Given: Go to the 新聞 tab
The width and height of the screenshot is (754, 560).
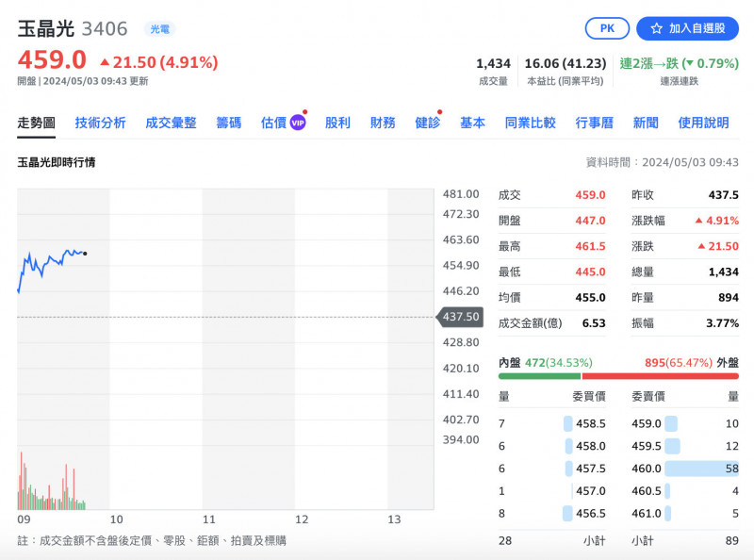Looking at the screenshot, I should (x=646, y=123).
